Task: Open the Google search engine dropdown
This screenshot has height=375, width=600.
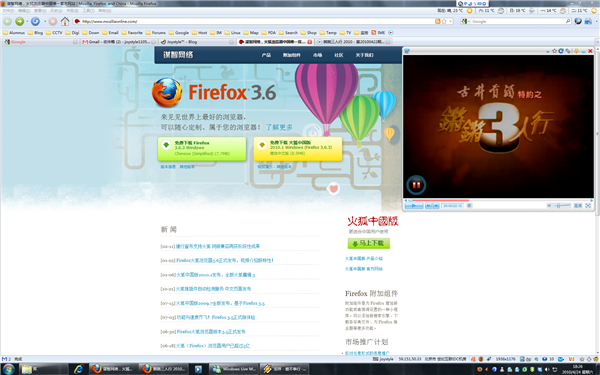Action: [465, 21]
